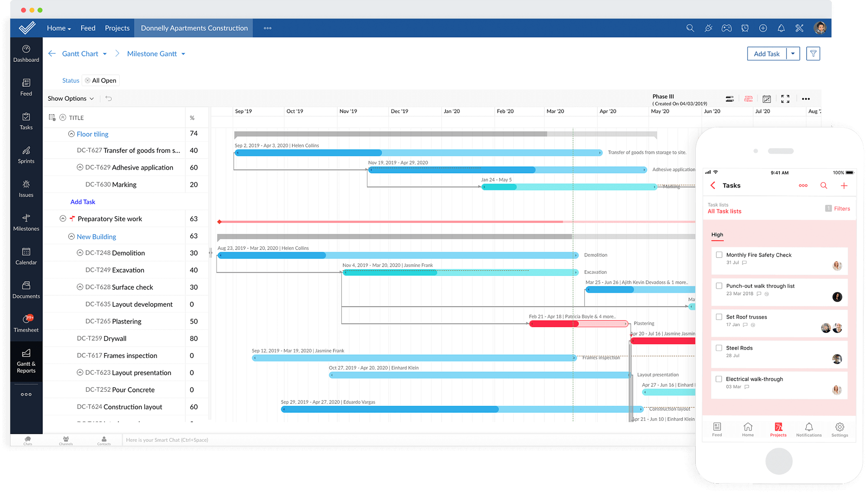Open the gamepad icon in top bar
868x493 pixels.
point(726,28)
